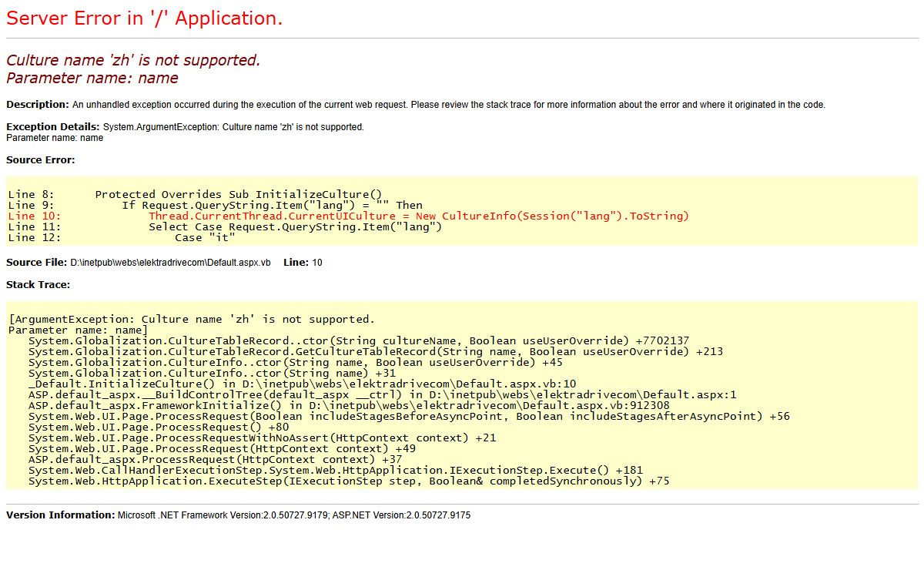Click the GetCultureTableRecord +213 stack line
Screen dimensions: 924x570
376,351
